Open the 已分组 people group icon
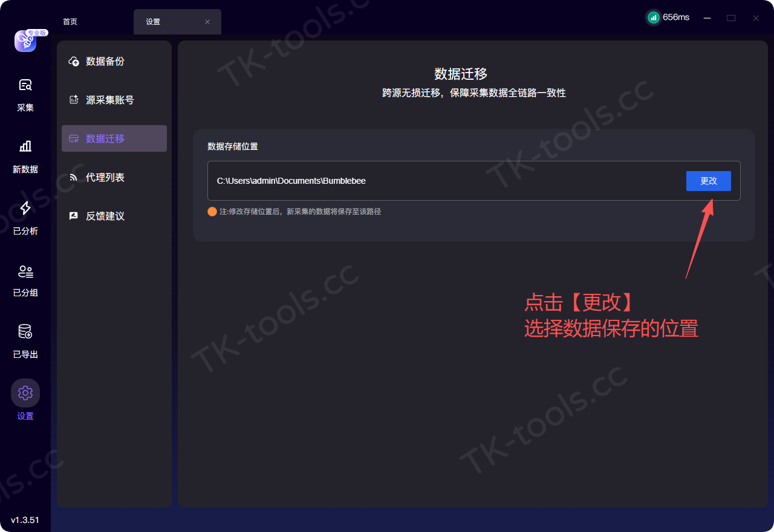 point(25,271)
